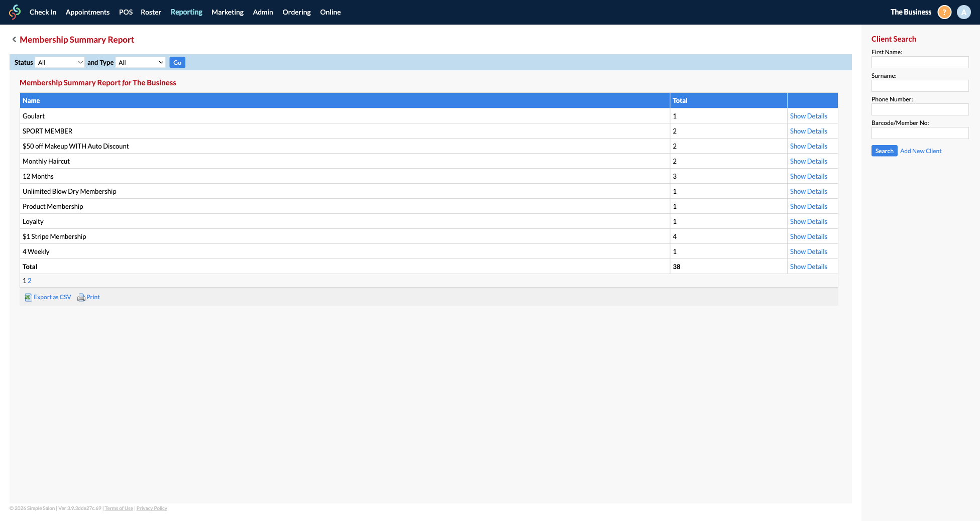Open the Appointments menu

pos(87,12)
